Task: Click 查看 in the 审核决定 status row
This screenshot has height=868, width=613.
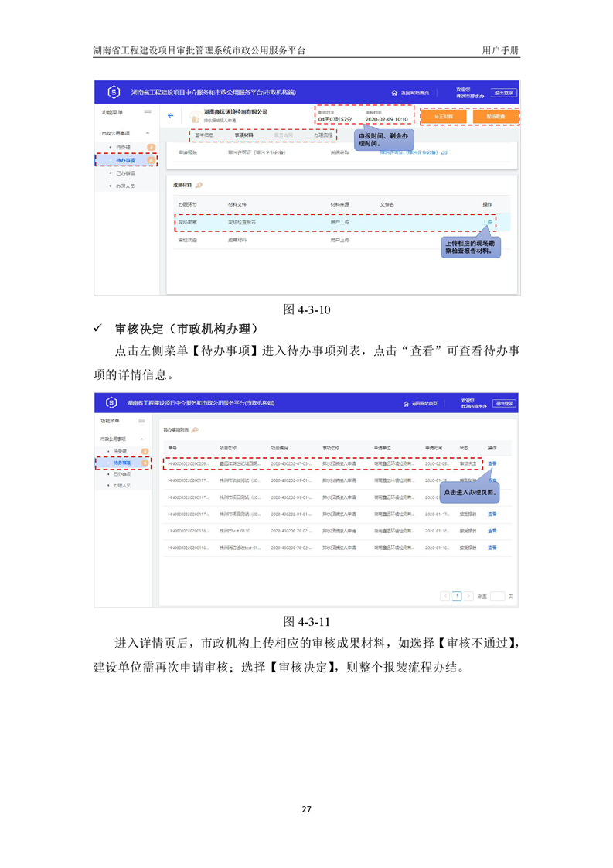Action: click(x=492, y=464)
